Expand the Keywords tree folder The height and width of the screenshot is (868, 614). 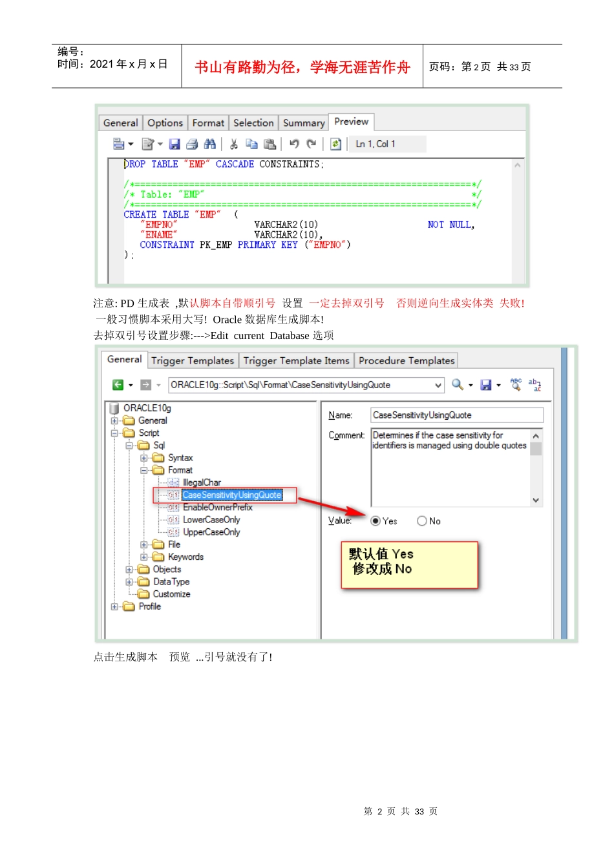(x=144, y=557)
